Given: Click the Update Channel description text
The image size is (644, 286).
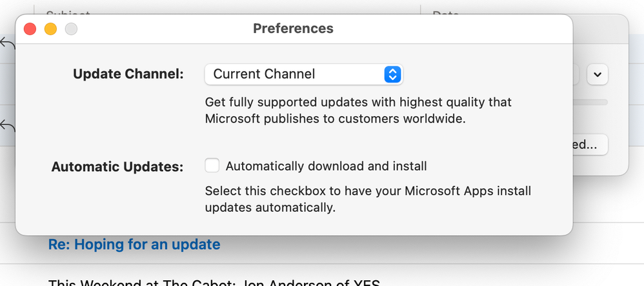Looking at the screenshot, I should (x=358, y=110).
